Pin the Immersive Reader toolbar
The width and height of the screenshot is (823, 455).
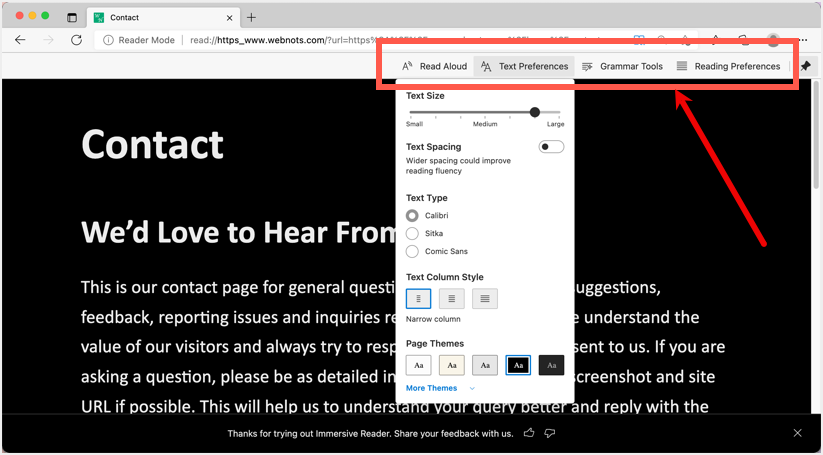point(806,66)
